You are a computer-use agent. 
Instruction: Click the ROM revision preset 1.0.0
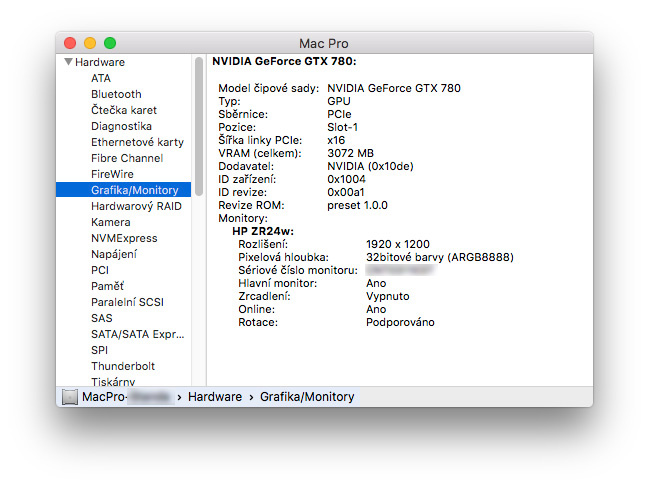pyautogui.click(x=358, y=206)
